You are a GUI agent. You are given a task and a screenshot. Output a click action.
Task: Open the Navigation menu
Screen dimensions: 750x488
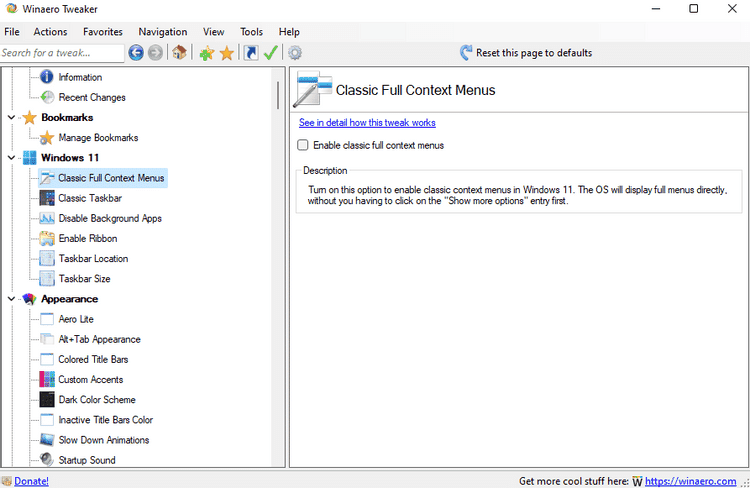(163, 32)
